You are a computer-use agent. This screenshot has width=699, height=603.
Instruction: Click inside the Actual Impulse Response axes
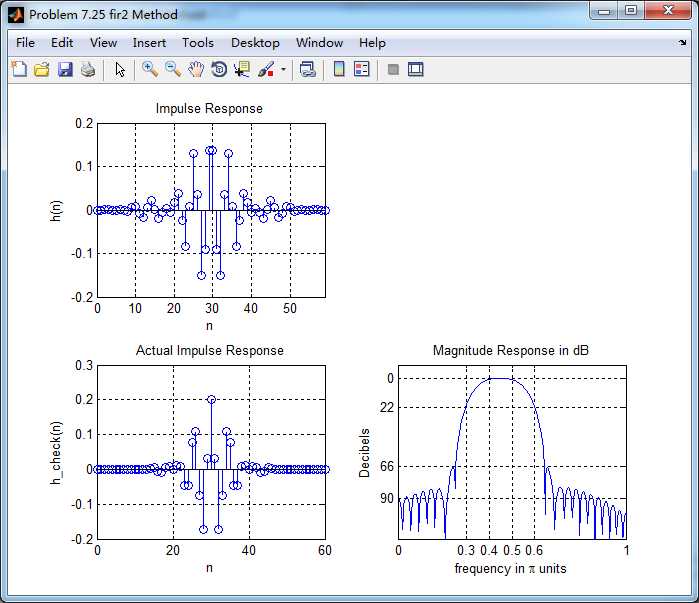pos(211,452)
